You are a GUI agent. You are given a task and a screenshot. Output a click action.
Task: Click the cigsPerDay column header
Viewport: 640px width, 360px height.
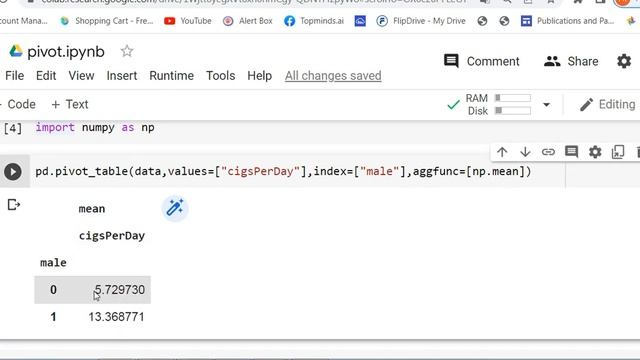(x=112, y=236)
